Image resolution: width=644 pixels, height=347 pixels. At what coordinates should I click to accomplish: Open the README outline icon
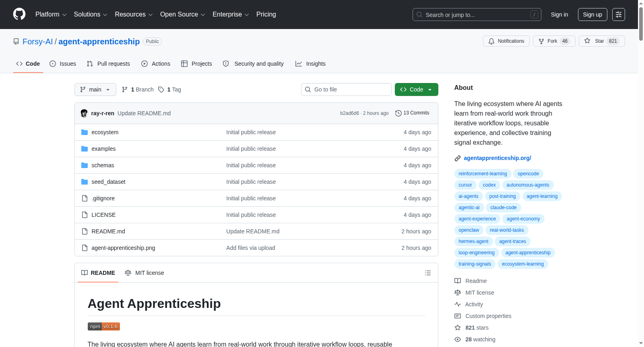tap(428, 273)
